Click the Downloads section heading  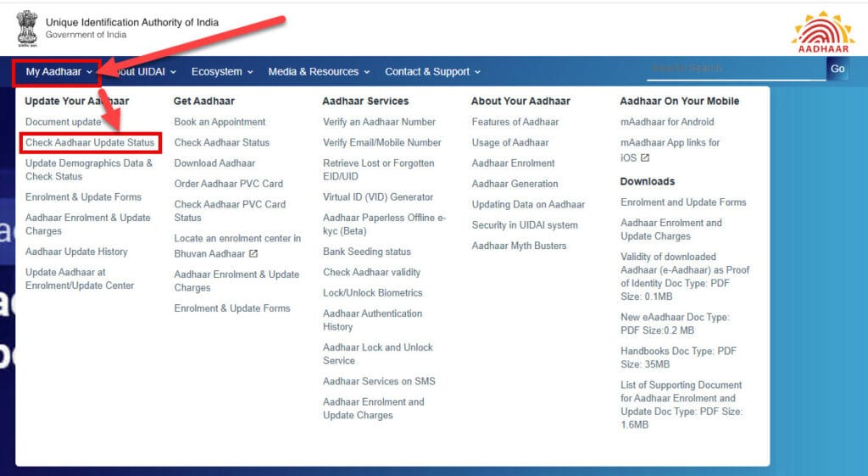(x=647, y=181)
